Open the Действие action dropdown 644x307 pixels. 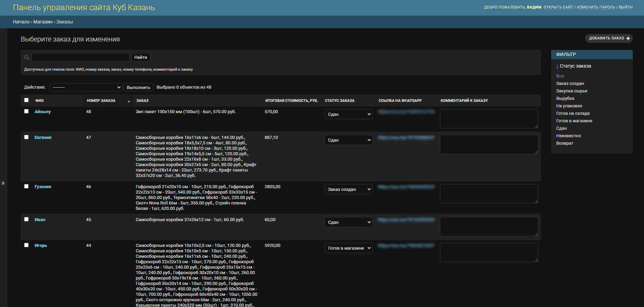click(86, 87)
